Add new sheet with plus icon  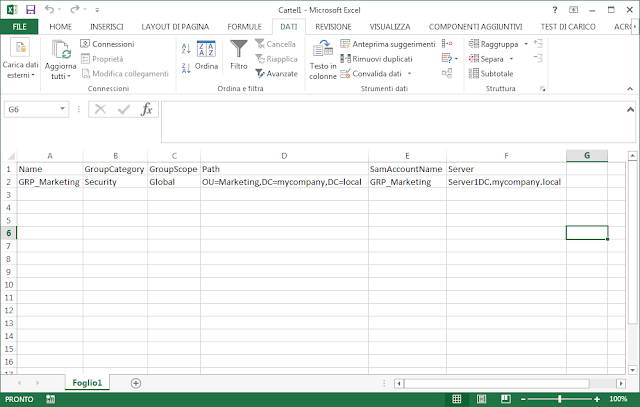pyautogui.click(x=136, y=383)
